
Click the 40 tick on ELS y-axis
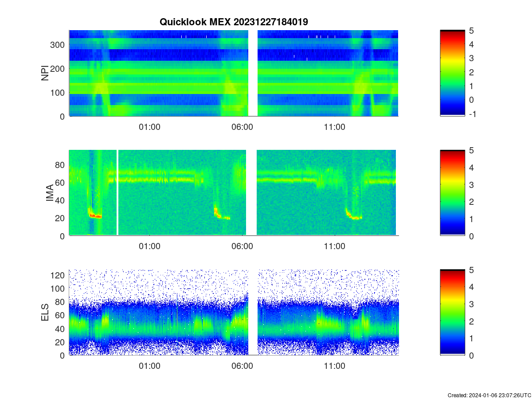[61, 329]
